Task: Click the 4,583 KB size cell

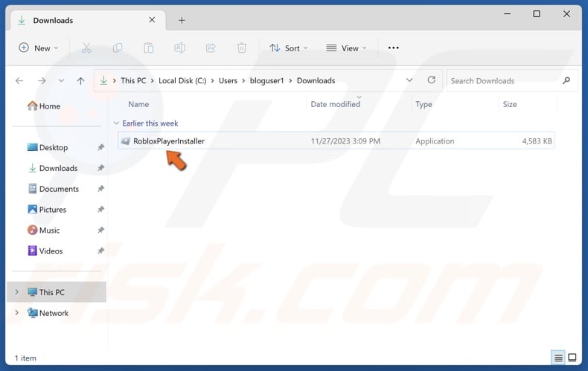Action: click(537, 141)
